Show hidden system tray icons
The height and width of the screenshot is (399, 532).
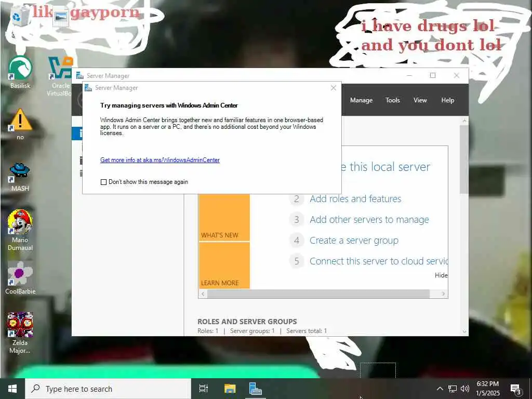[x=440, y=389]
